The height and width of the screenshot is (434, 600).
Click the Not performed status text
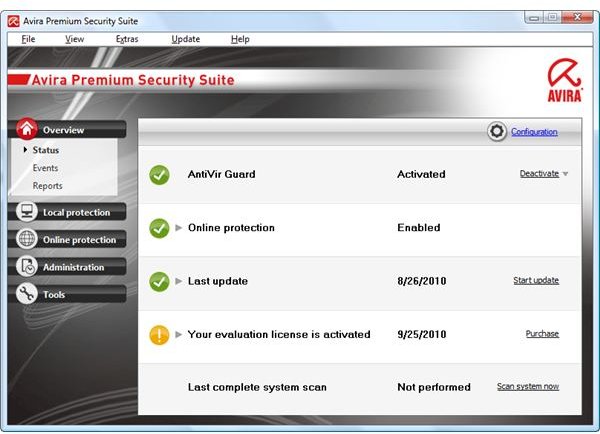pos(434,387)
